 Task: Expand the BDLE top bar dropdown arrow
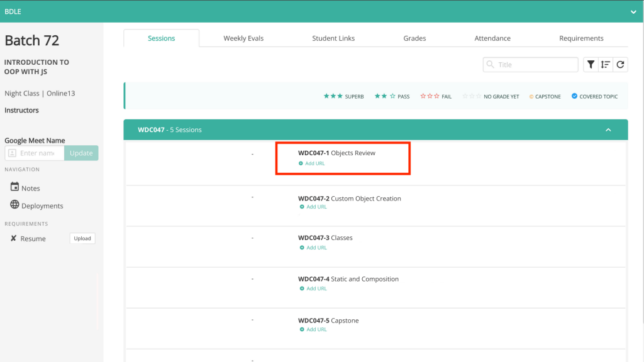pyautogui.click(x=633, y=11)
